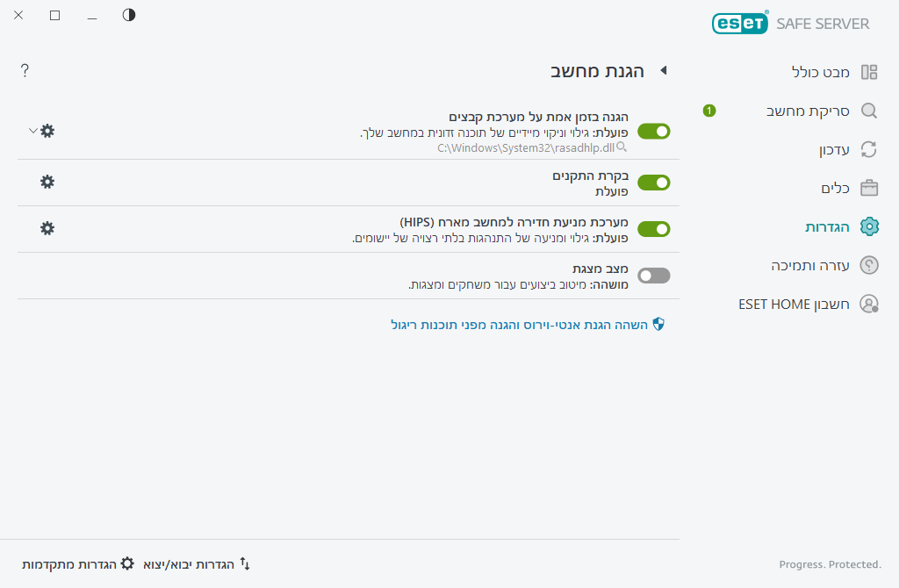Click the scan notification badge
The image size is (899, 588).
point(709,111)
